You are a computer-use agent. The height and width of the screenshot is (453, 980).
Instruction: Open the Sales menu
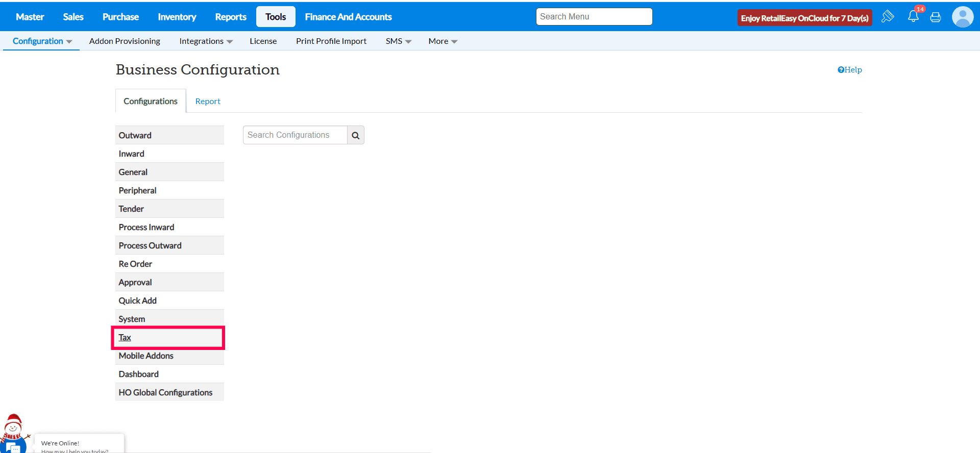coord(73,17)
